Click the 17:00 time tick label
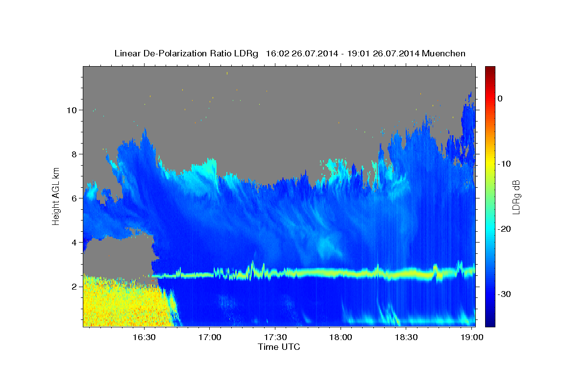The image size is (588, 392). click(x=210, y=338)
